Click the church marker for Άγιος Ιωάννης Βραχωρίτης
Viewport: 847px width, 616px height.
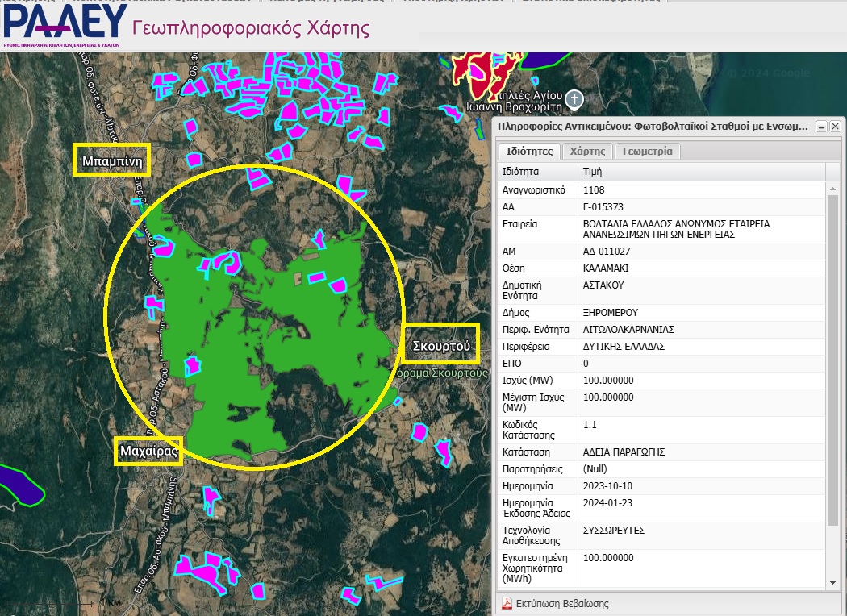coord(574,99)
